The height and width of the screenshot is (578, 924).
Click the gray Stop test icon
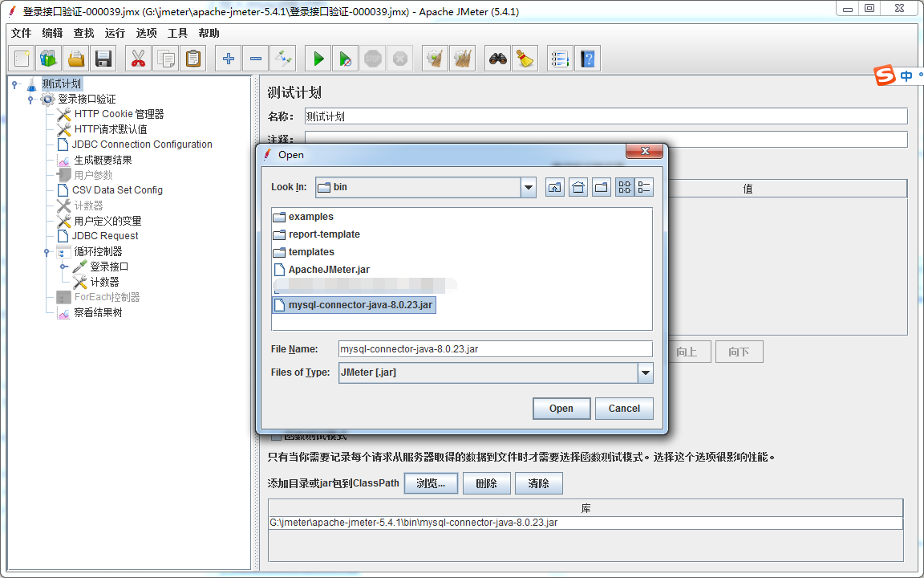(372, 59)
